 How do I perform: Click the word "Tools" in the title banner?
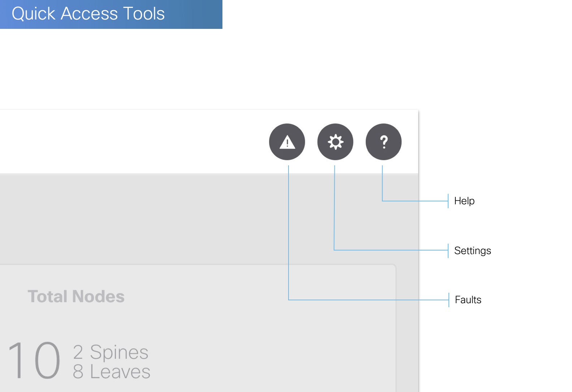[144, 14]
